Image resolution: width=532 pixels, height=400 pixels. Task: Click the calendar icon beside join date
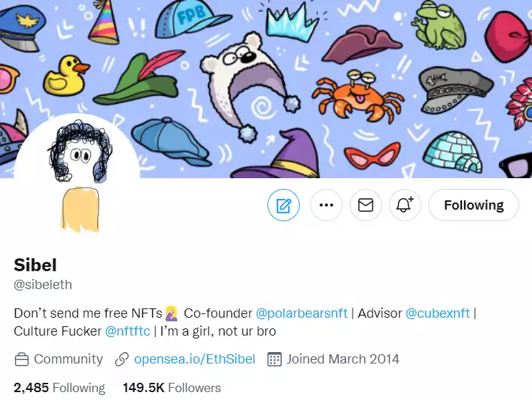point(274,359)
